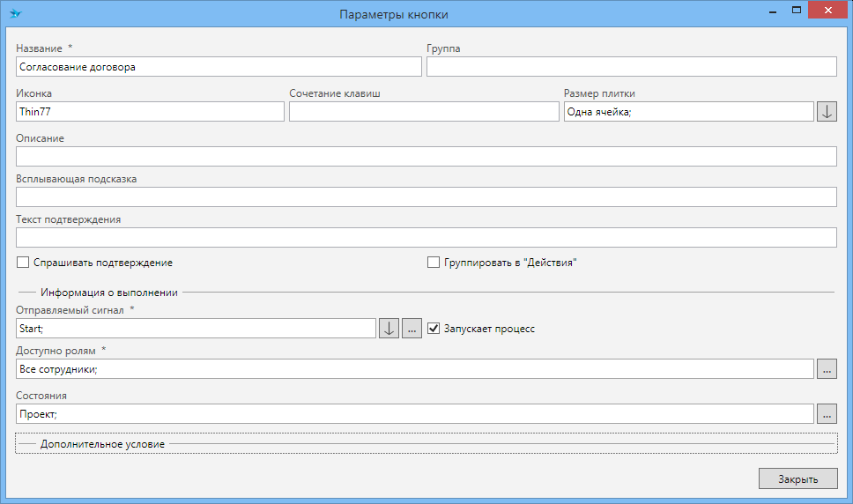Expand the 'Дополнительное условие' section
The width and height of the screenshot is (853, 504).
[102, 444]
